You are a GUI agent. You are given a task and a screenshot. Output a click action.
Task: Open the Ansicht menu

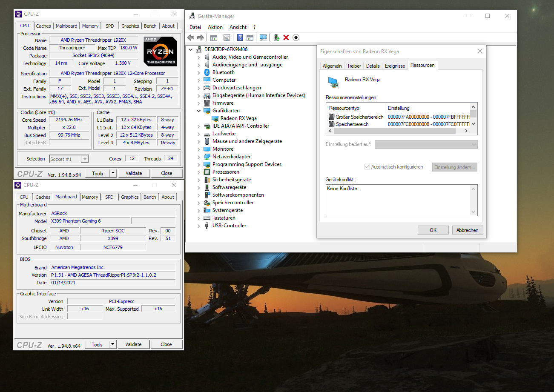(x=238, y=27)
